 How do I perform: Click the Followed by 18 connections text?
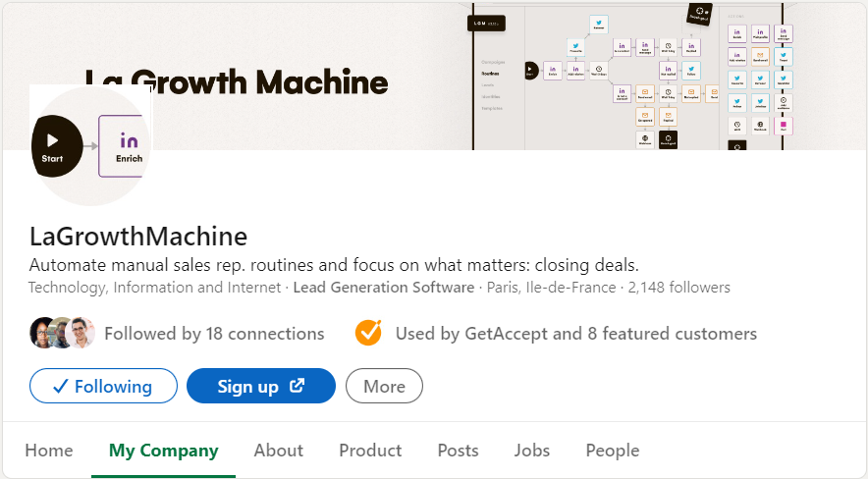[214, 334]
